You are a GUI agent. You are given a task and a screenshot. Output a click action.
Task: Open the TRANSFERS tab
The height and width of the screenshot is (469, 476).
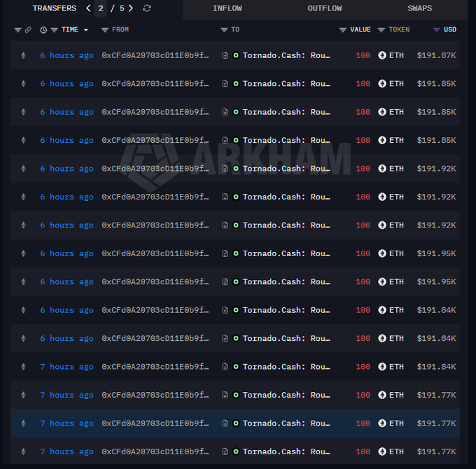[x=55, y=8]
